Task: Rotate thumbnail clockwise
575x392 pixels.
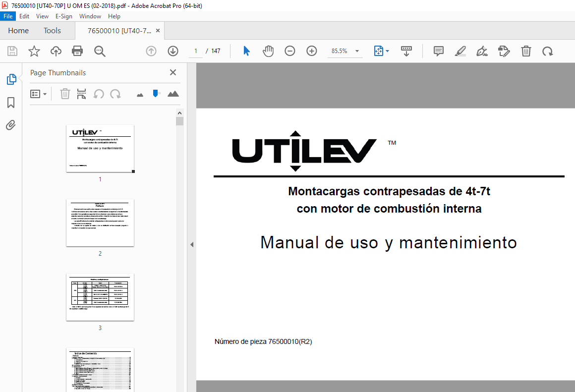Action: point(115,94)
